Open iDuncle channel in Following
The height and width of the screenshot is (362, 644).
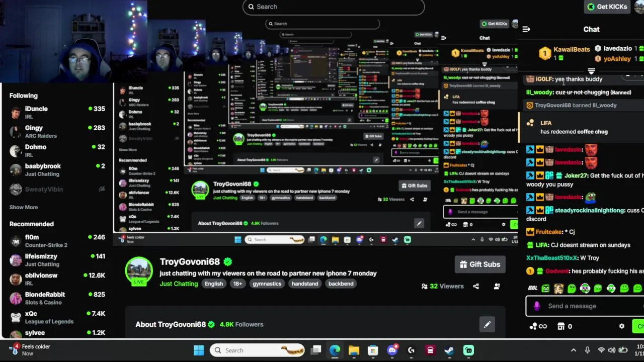click(x=57, y=112)
